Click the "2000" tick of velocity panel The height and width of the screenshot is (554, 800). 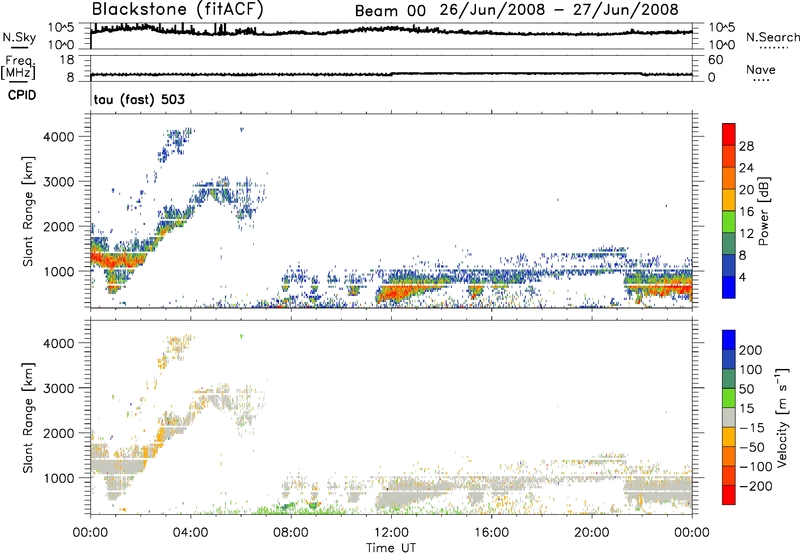[x=59, y=433]
